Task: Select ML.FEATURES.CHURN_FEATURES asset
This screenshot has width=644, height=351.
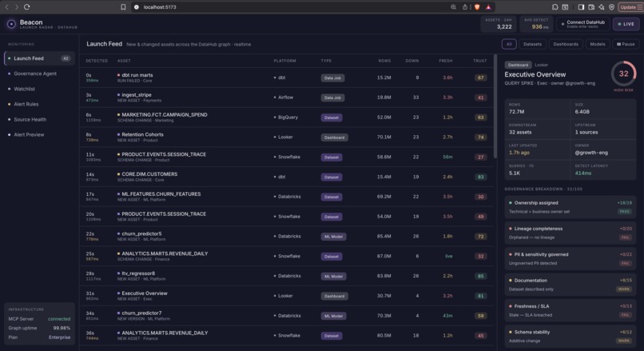Action: point(286,197)
